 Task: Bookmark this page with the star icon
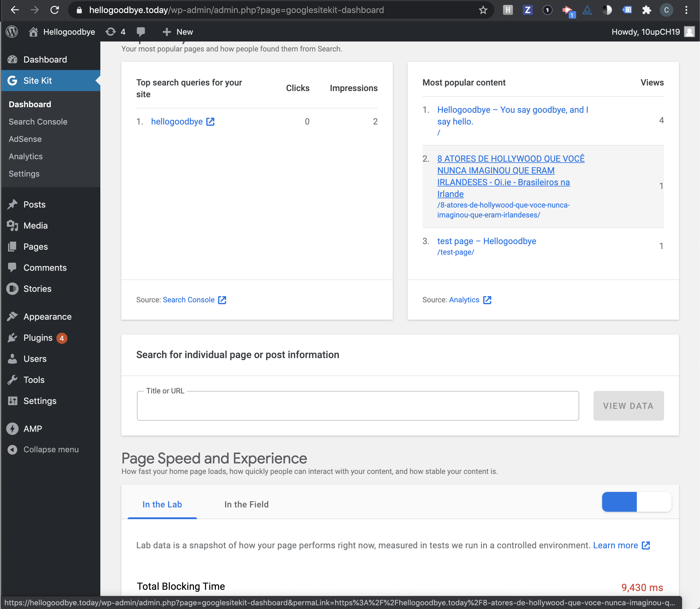483,10
